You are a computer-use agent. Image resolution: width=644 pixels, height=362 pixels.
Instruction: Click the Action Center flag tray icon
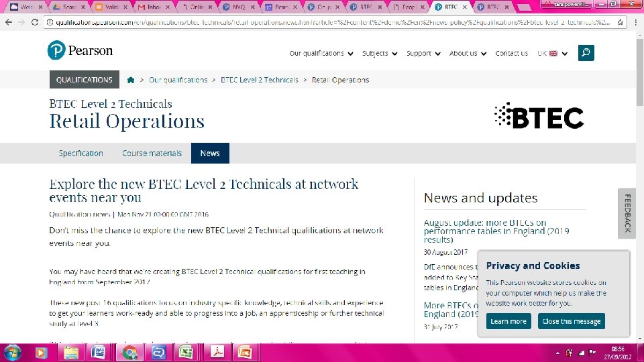click(x=592, y=352)
